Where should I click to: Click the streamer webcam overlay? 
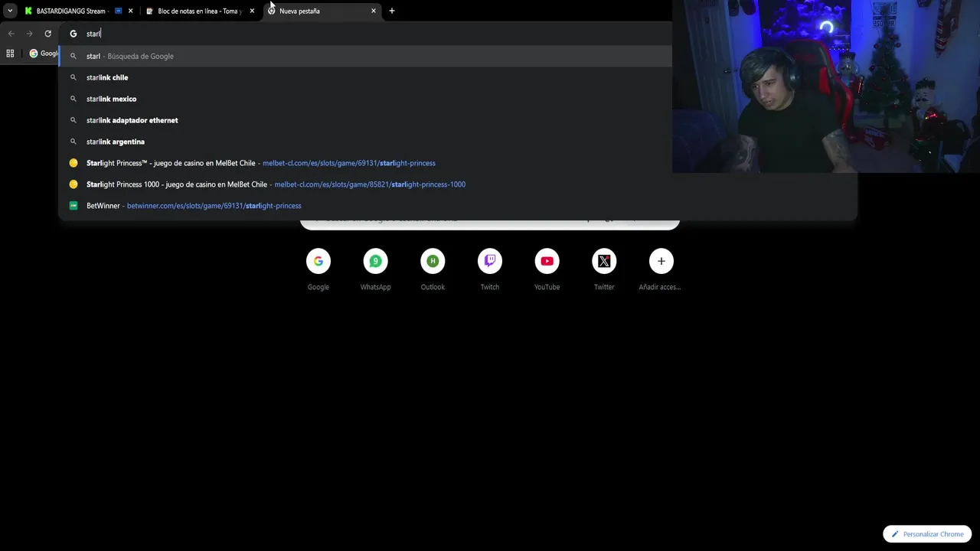[x=826, y=86]
